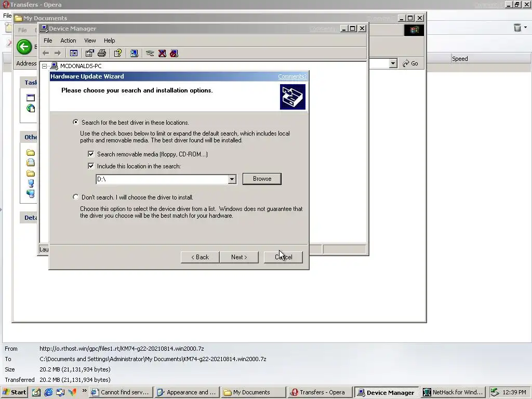Open Properties via Device Manager toolbar icon
Image resolution: width=532 pixels, height=399 pixels.
tap(89, 54)
